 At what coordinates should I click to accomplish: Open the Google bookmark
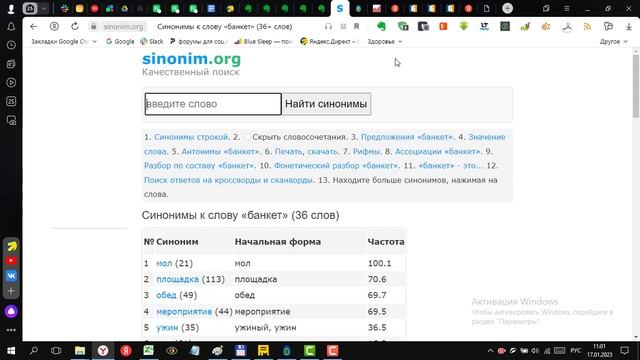pos(120,42)
